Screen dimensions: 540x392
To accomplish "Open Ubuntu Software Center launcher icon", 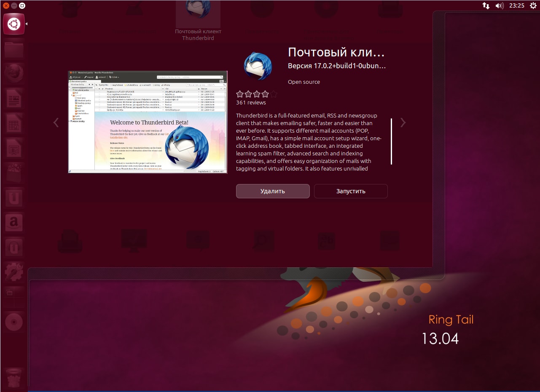I will pos(13,173).
